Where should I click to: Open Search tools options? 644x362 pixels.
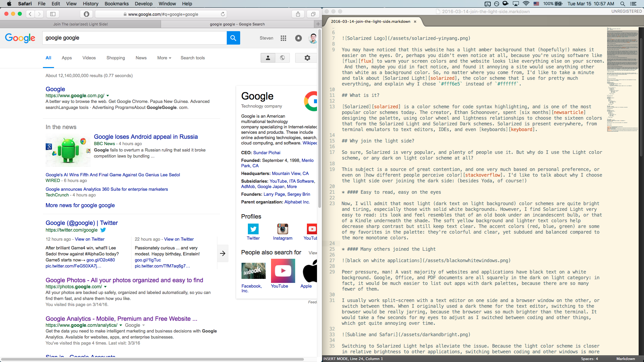(x=193, y=58)
